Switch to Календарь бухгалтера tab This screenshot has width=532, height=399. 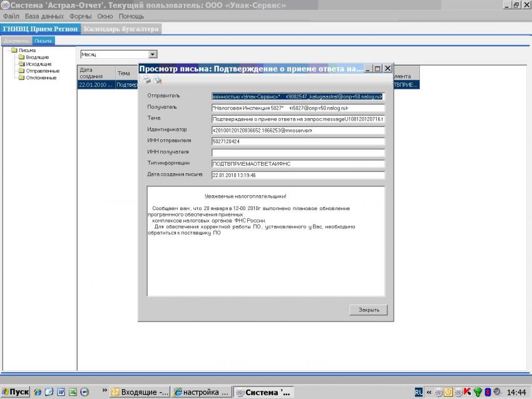click(121, 29)
